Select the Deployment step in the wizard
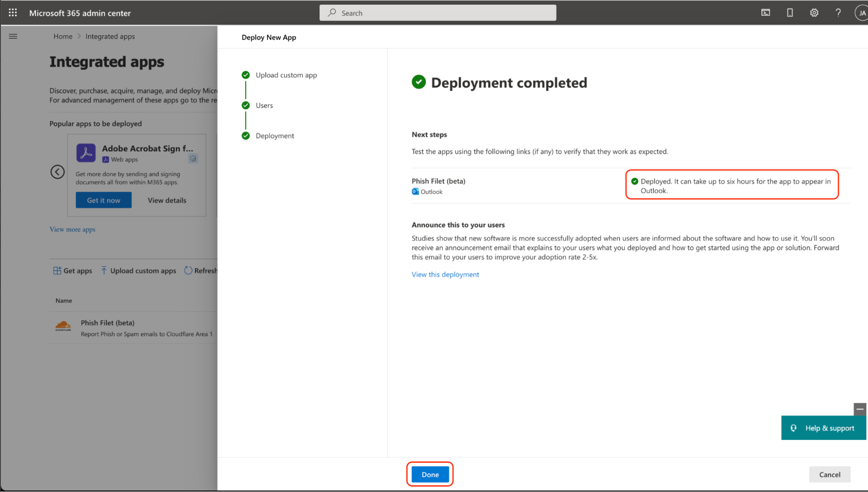This screenshot has width=868, height=492. 275,136
